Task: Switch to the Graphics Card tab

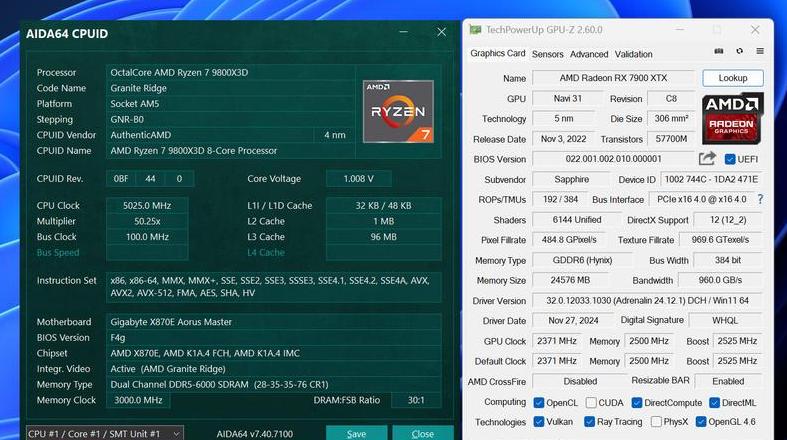Action: (x=497, y=53)
